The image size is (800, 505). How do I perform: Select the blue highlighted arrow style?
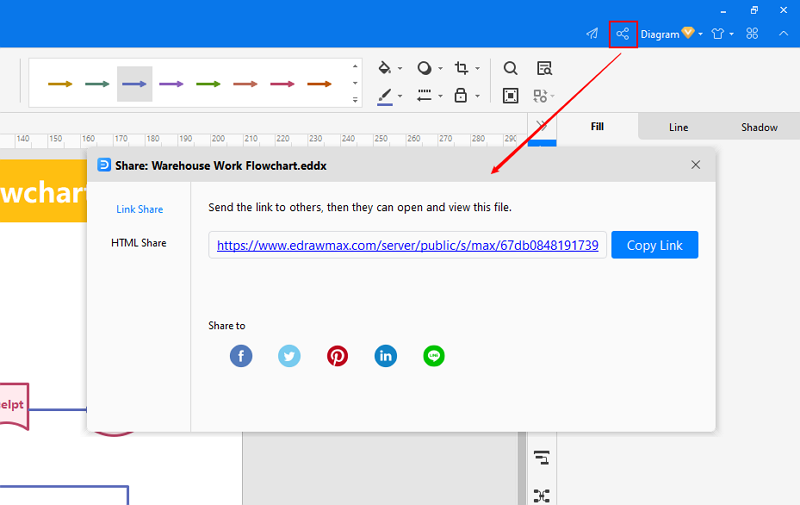pos(135,84)
